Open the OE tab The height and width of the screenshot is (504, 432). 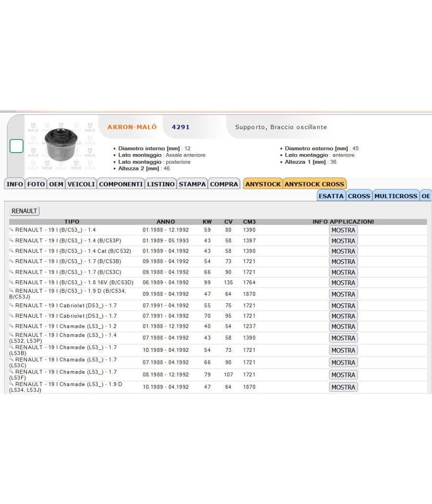pyautogui.click(x=426, y=196)
